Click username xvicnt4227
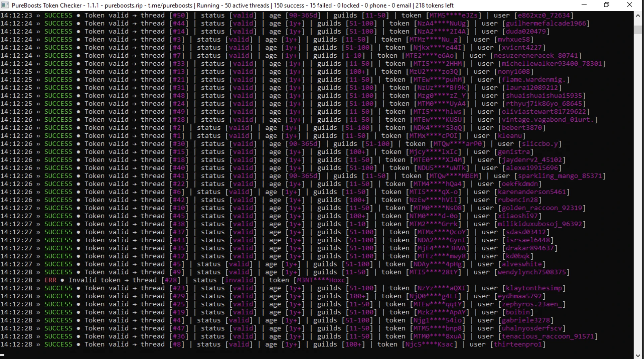The image size is (644, 359). click(522, 48)
